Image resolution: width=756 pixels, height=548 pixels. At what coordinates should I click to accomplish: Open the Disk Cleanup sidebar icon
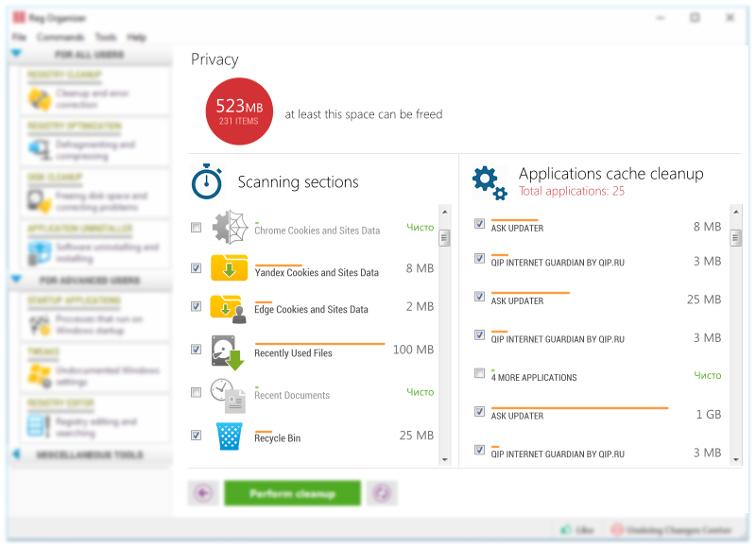pyautogui.click(x=40, y=201)
